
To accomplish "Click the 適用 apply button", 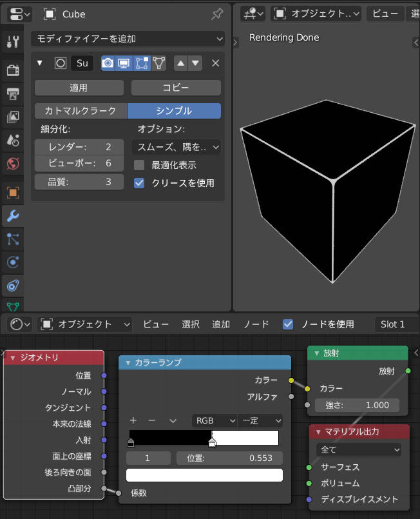I will click(x=79, y=88).
